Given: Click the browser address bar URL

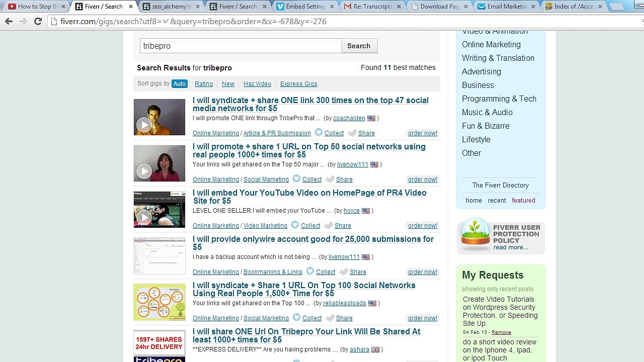Looking at the screenshot, I should click(193, 22).
